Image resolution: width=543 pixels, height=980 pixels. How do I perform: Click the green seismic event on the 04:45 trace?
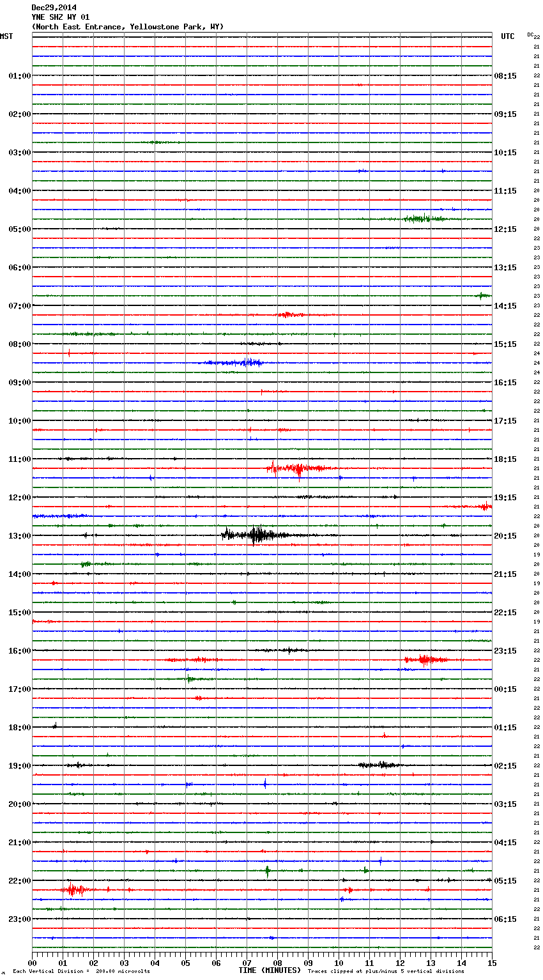click(424, 218)
